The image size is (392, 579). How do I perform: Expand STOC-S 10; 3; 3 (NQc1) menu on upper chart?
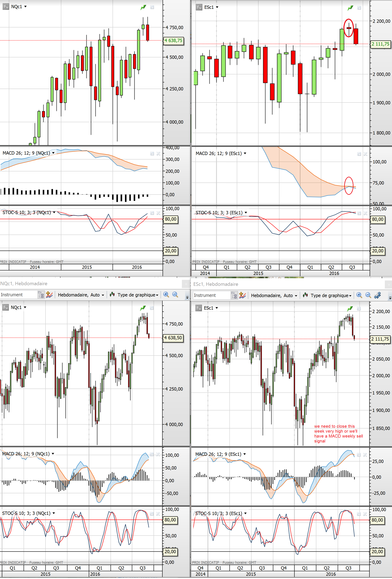pyautogui.click(x=54, y=213)
